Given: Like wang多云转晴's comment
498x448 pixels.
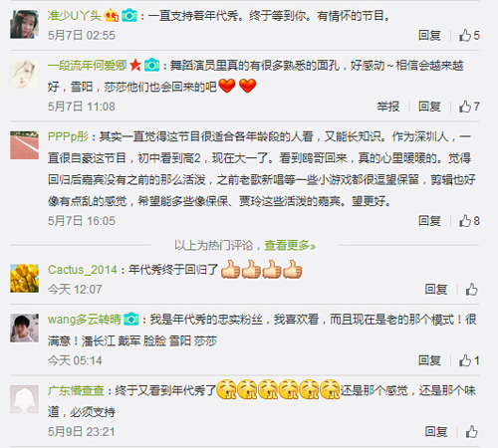Looking at the screenshot, I should (469, 360).
